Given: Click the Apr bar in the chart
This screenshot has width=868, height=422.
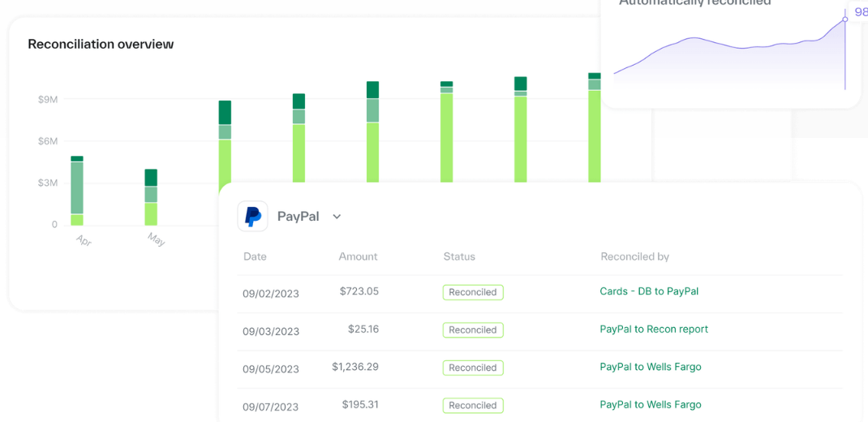Looking at the screenshot, I should click(x=77, y=191).
